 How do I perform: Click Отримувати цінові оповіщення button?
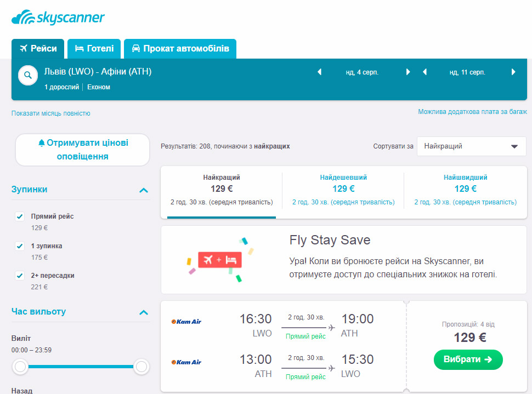[82, 150]
